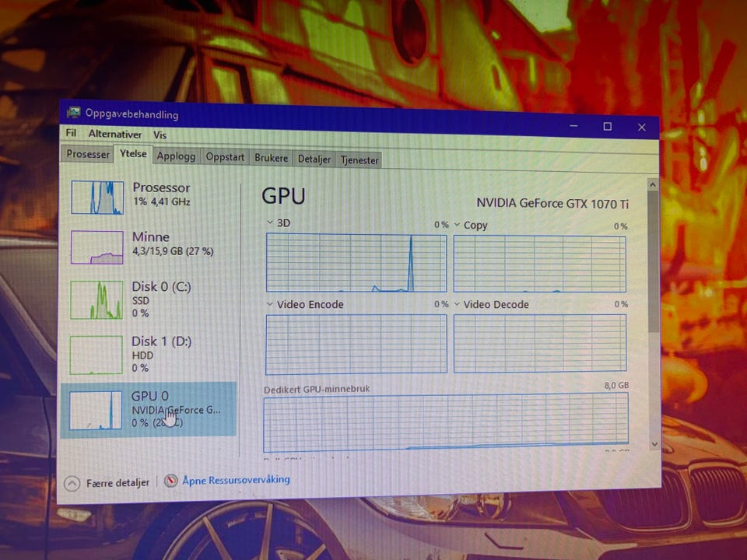Click the 8,0 GB memory value
Viewport: 747px width, 560px height.
click(x=616, y=385)
